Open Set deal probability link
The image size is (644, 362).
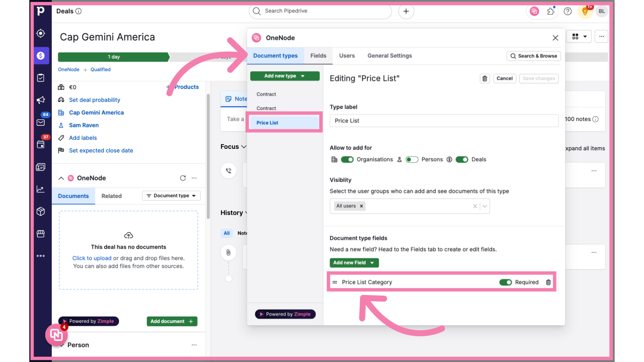95,100
